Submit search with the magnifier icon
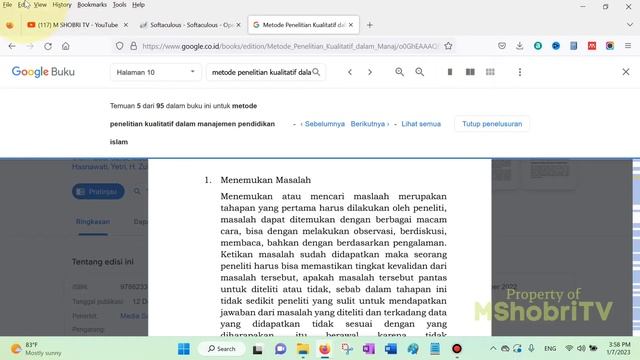The height and width of the screenshot is (360, 640). [316, 72]
